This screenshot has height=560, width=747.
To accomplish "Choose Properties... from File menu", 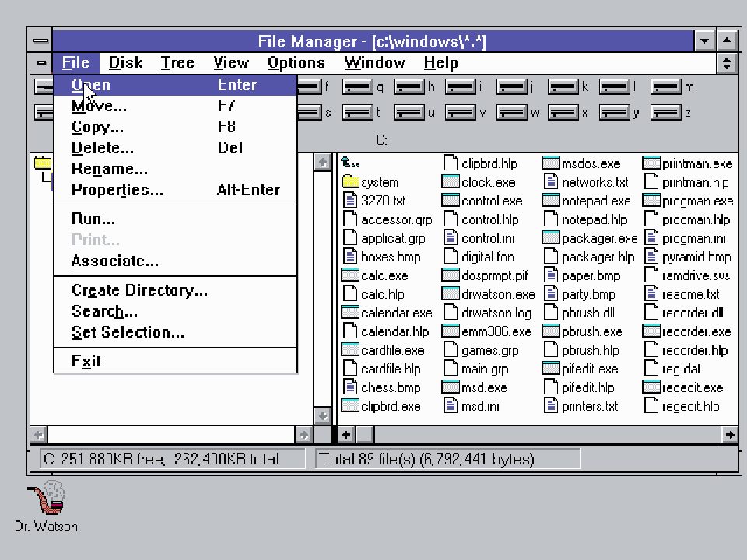I will (175, 190).
